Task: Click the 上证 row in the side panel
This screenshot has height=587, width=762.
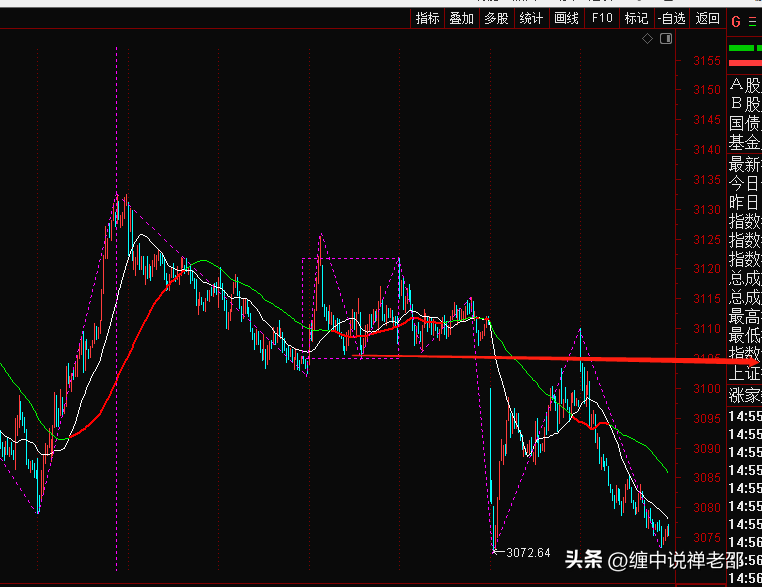Action: [745, 374]
